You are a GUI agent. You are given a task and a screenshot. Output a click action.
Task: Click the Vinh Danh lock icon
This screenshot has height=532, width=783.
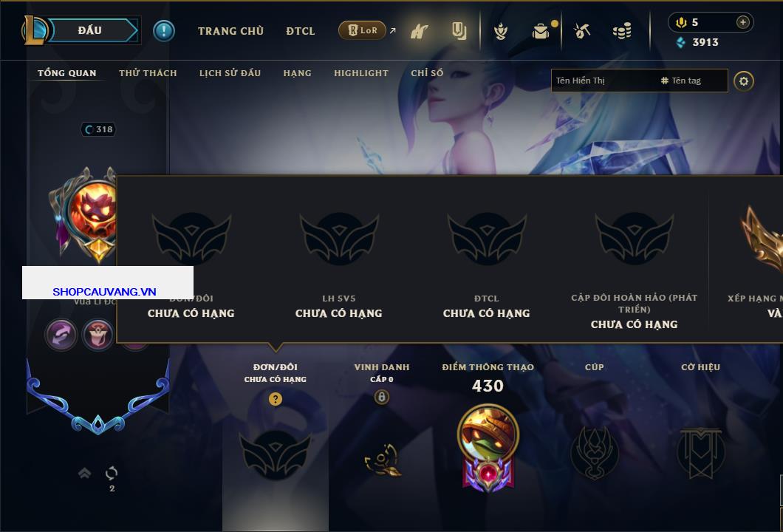(x=381, y=397)
